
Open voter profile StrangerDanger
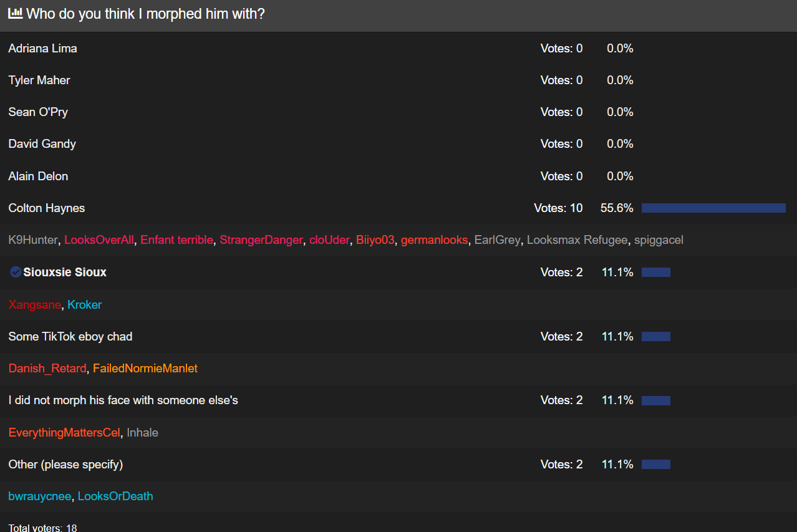pos(261,240)
